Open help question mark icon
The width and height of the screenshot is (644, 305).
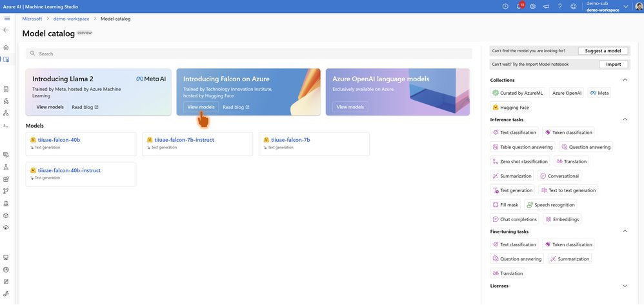[x=560, y=6]
